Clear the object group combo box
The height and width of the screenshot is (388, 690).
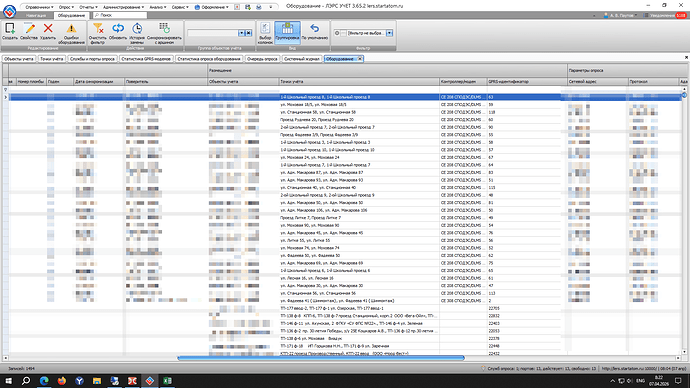(249, 33)
